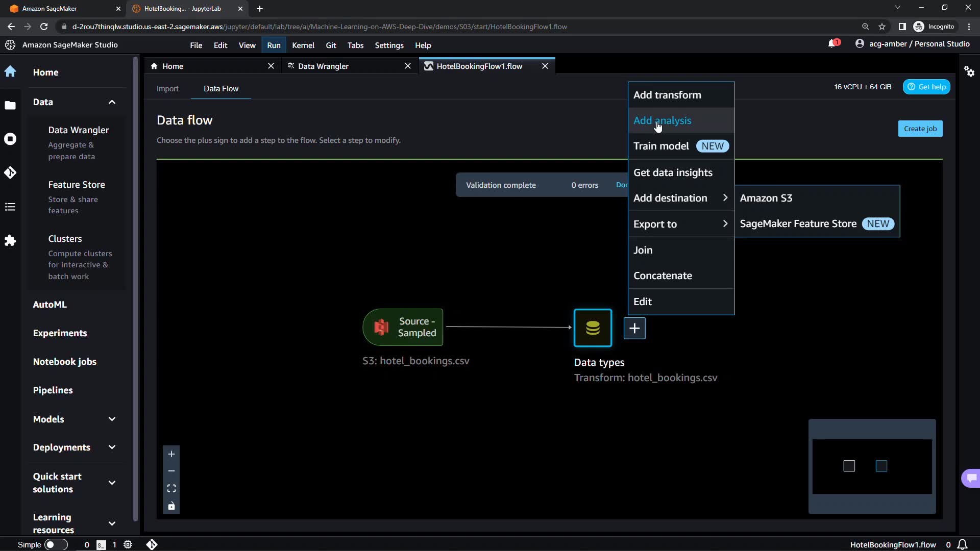Click the fit-to-view canvas icon
The image size is (980, 551).
pos(171,488)
